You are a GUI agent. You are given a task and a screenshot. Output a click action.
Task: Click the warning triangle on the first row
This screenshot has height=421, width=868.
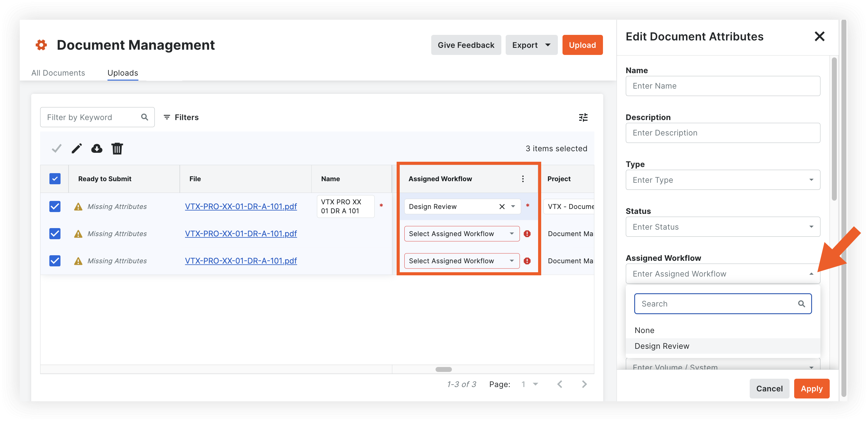tap(78, 206)
